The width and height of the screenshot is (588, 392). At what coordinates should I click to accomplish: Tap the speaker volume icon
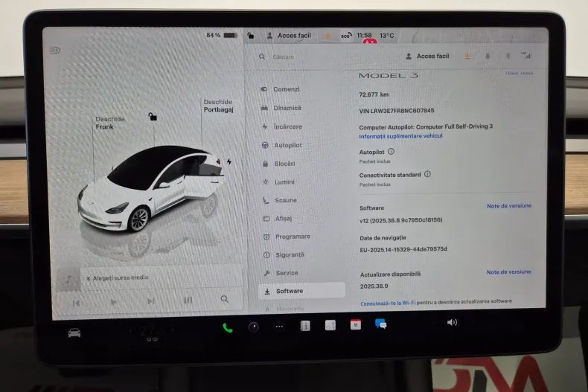pos(452,322)
